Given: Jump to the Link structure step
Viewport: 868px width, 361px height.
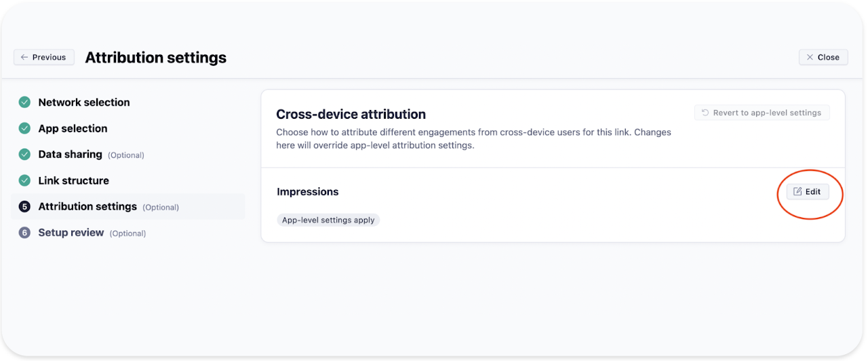Looking at the screenshot, I should (x=73, y=180).
